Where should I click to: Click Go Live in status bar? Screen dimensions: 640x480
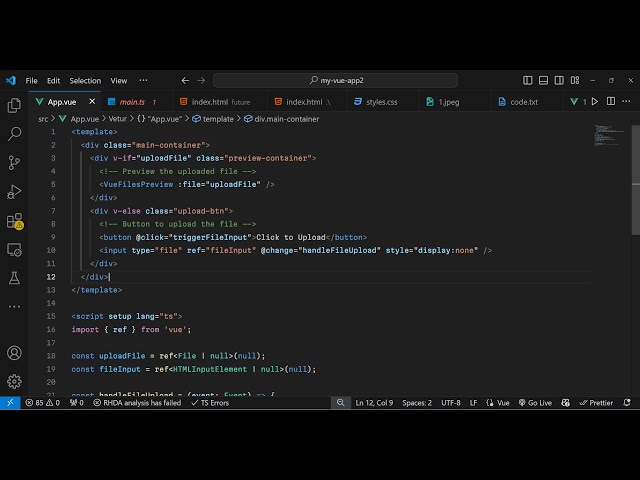(534, 403)
